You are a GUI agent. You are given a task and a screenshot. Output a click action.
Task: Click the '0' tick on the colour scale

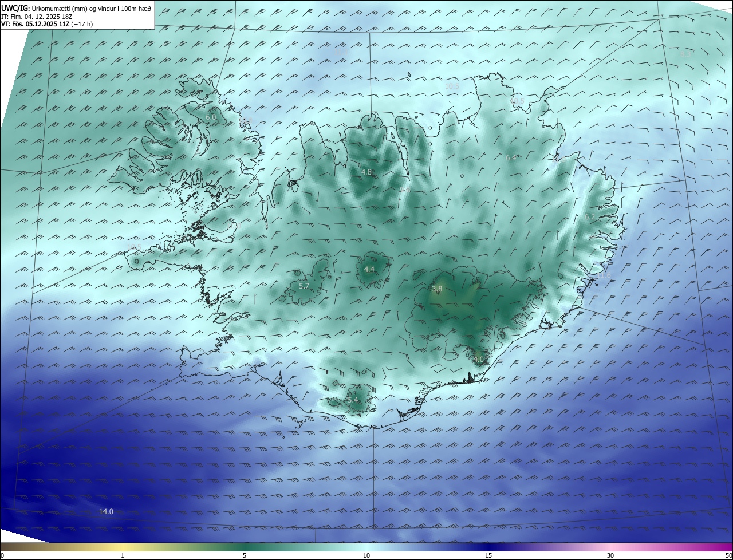(2, 555)
